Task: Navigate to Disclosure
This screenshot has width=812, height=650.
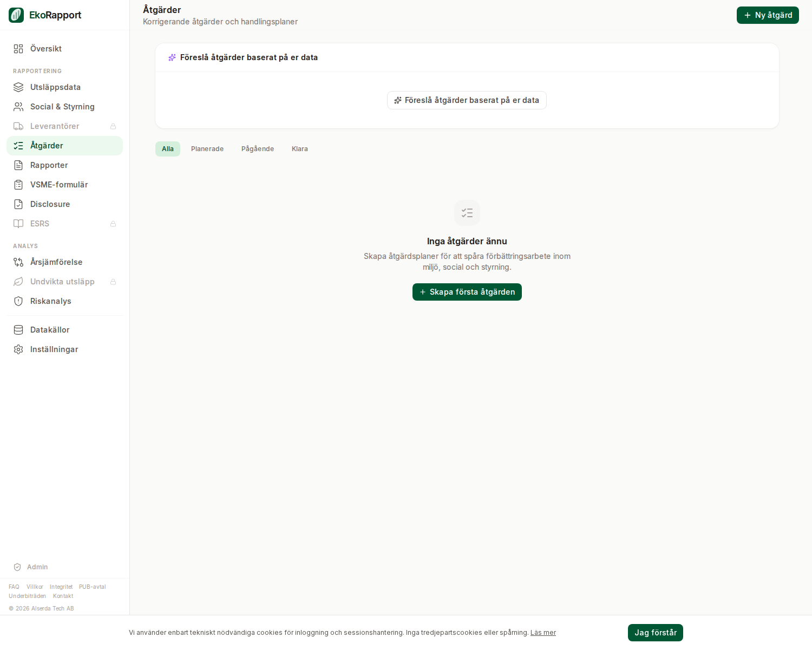Action: (64, 204)
